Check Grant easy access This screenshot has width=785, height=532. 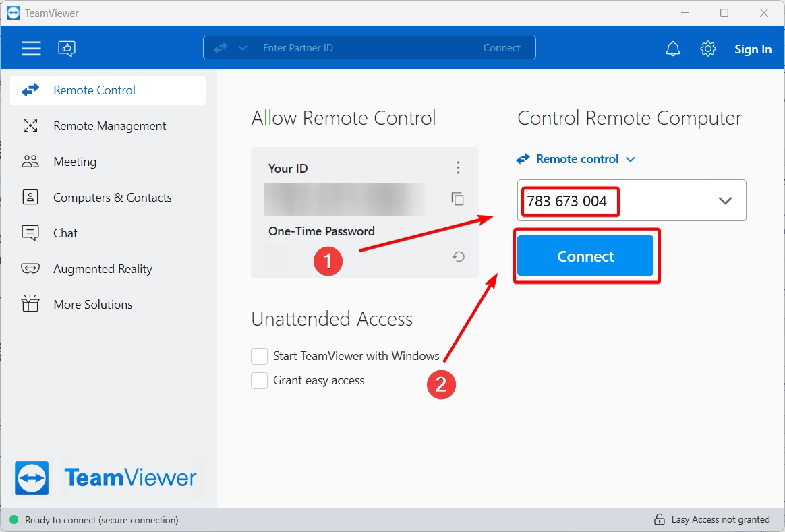click(x=260, y=380)
